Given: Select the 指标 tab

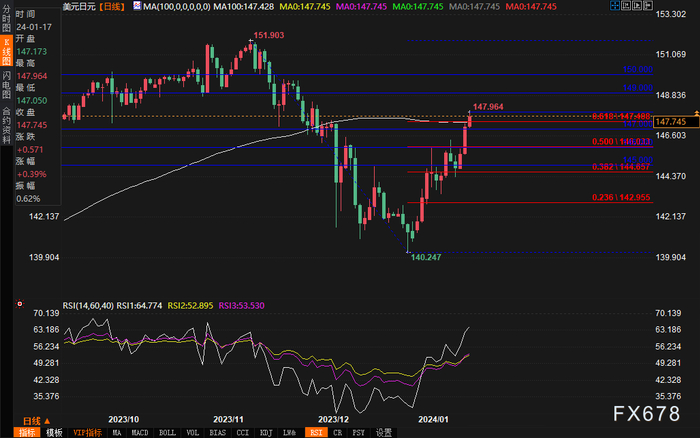Looking at the screenshot, I should pos(27,433).
